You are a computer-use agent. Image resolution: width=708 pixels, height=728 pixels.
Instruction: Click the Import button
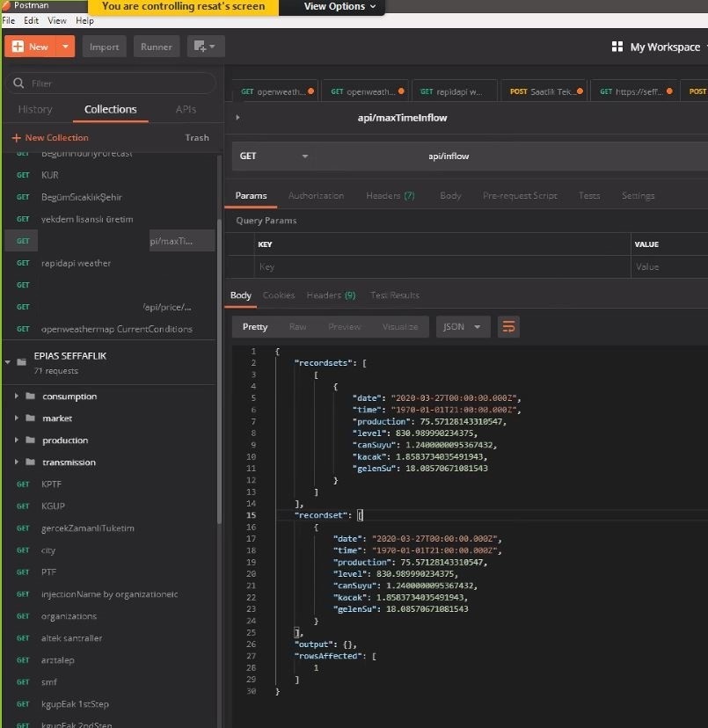[104, 47]
